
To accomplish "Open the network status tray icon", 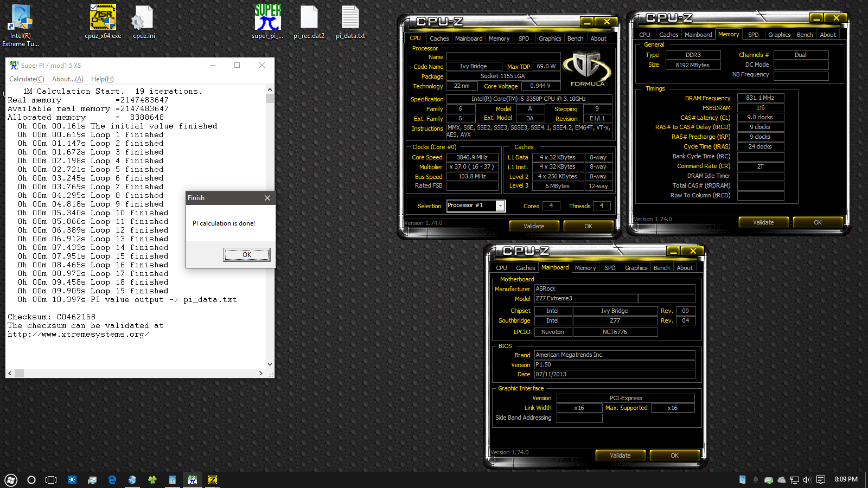I will point(795,480).
